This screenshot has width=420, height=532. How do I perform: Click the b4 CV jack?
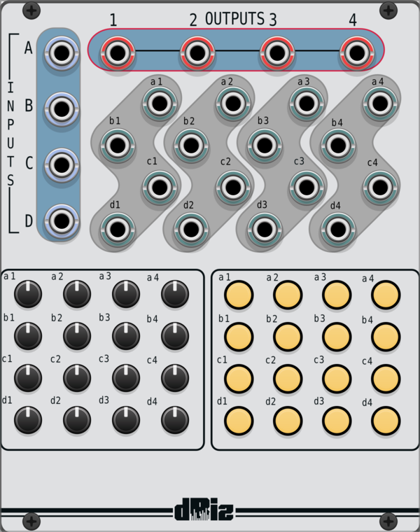pyautogui.click(x=338, y=146)
